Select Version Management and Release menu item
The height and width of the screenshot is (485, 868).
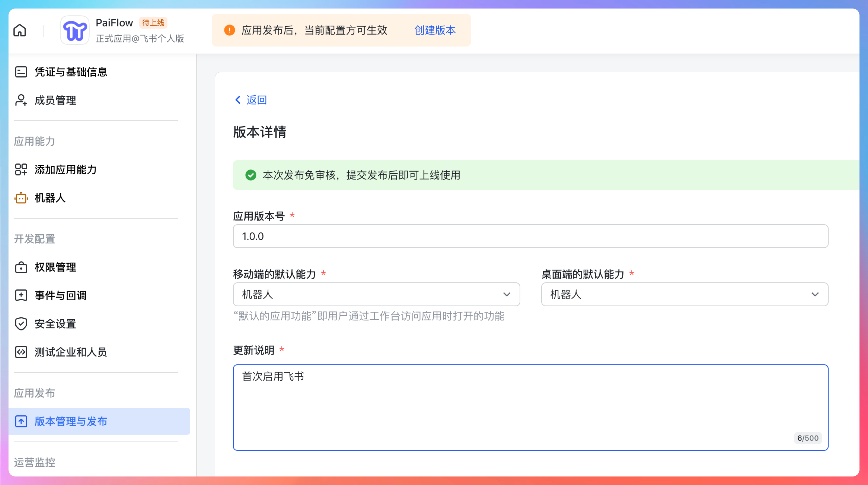[x=71, y=421]
